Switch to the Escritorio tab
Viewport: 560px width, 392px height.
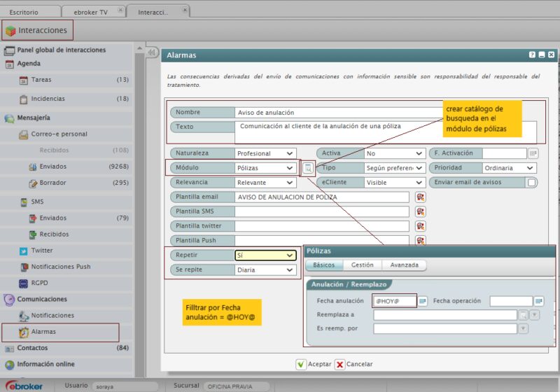[x=24, y=12]
